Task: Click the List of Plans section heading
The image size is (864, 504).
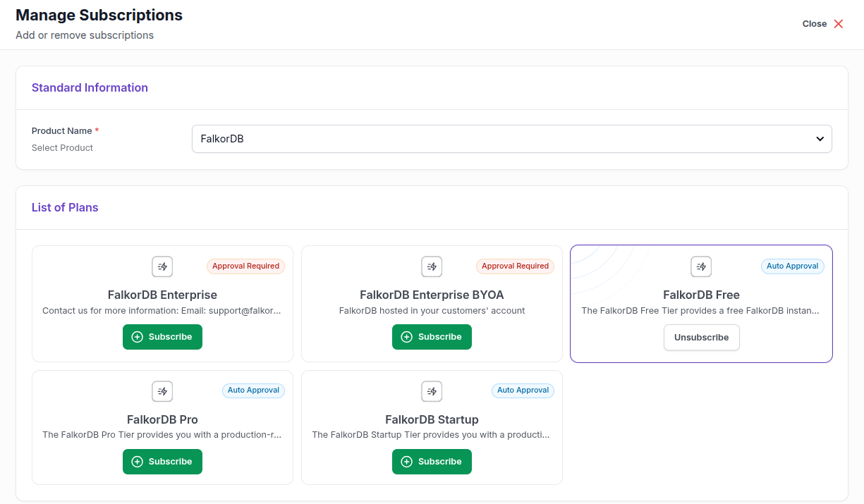Action: click(x=65, y=207)
